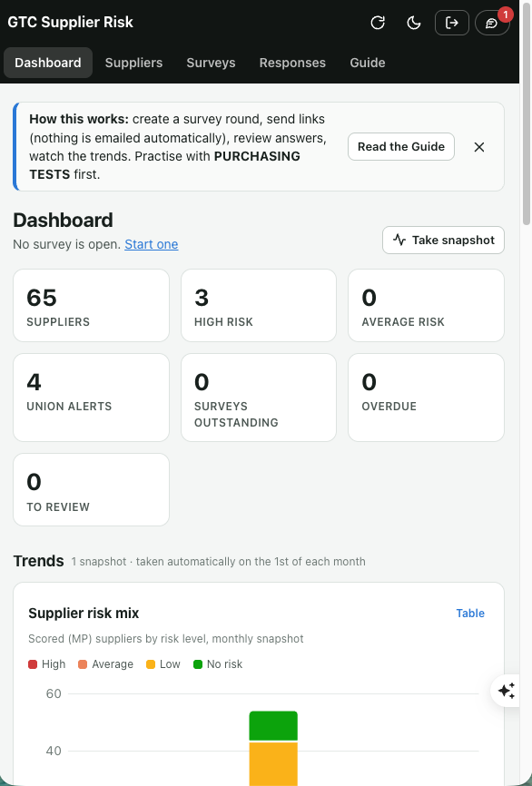
Task: Switch Supplier risk mix to Table view
Action: click(470, 613)
